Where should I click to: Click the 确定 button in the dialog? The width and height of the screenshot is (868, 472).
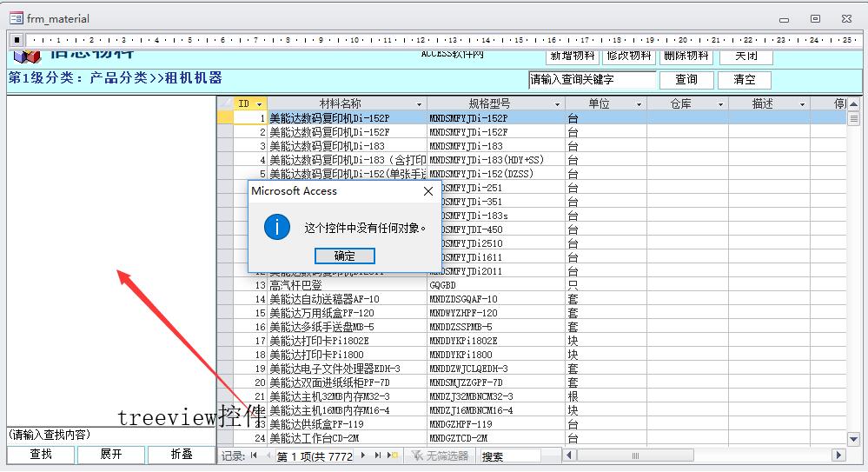[344, 256]
